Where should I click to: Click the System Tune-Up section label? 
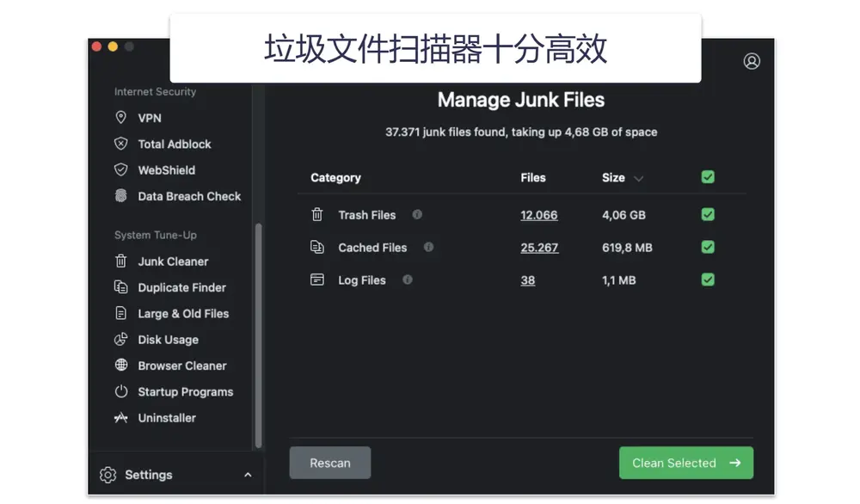(155, 235)
